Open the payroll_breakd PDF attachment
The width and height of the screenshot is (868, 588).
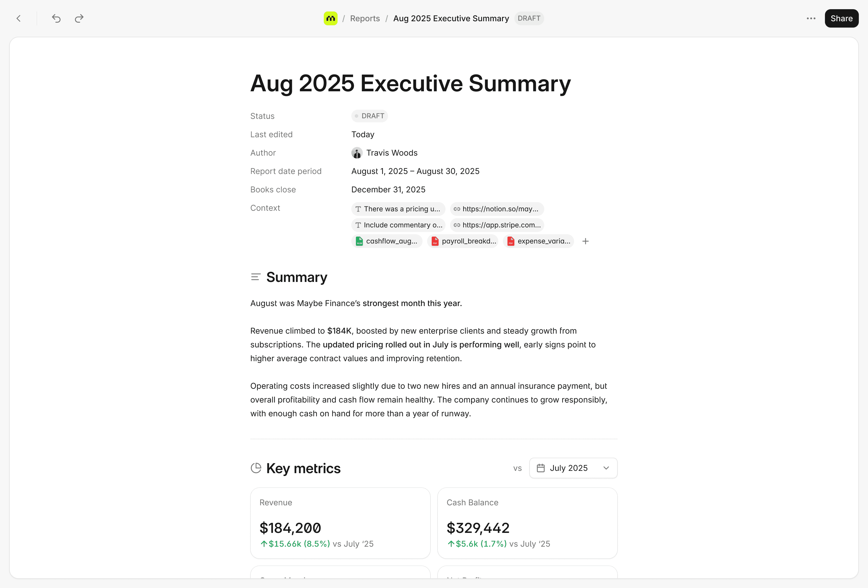[463, 241]
